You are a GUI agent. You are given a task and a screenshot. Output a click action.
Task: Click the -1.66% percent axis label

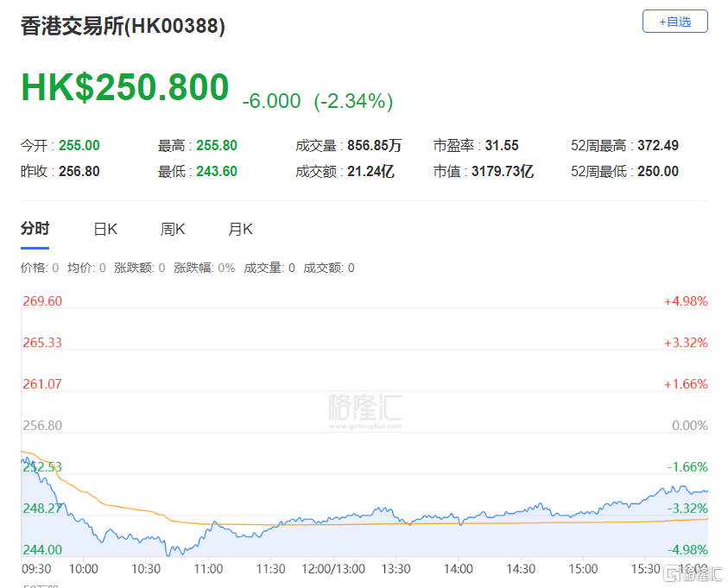tap(687, 466)
